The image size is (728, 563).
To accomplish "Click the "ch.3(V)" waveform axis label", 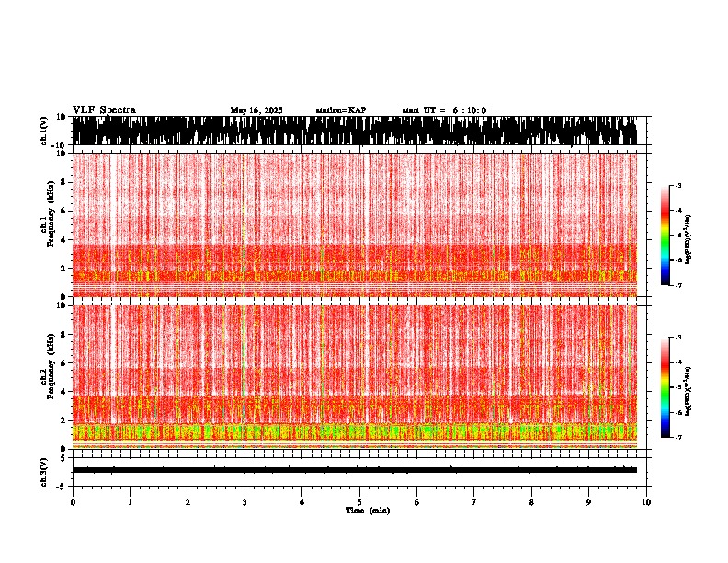I will point(44,473).
